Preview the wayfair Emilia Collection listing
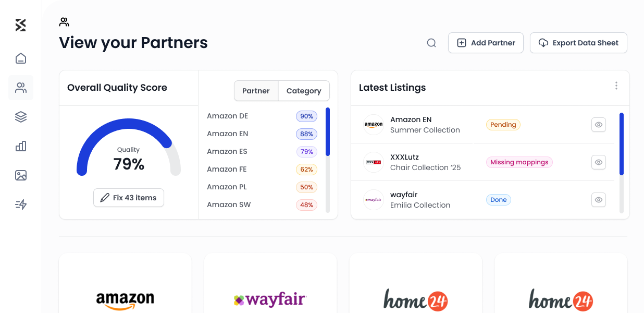Image resolution: width=644 pixels, height=313 pixels. click(598, 200)
